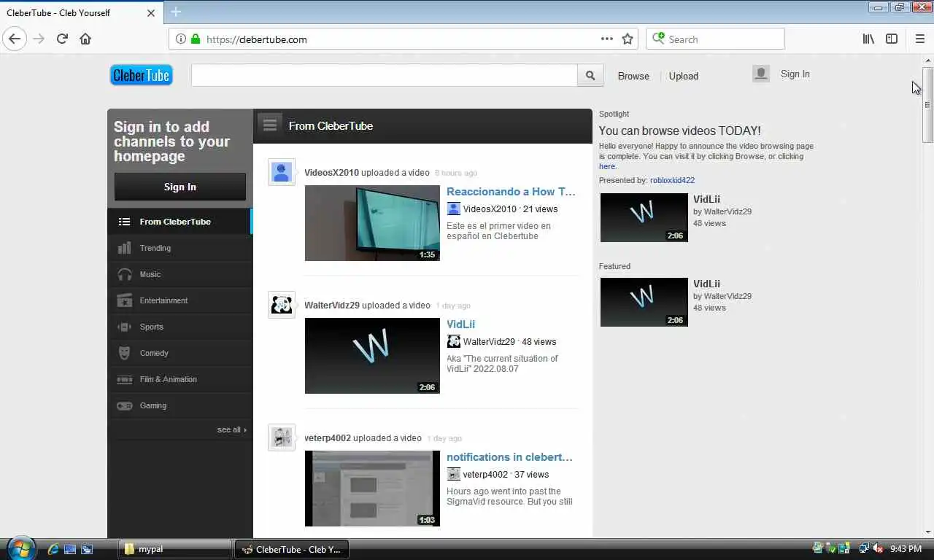Click the browser Home icon

point(85,39)
